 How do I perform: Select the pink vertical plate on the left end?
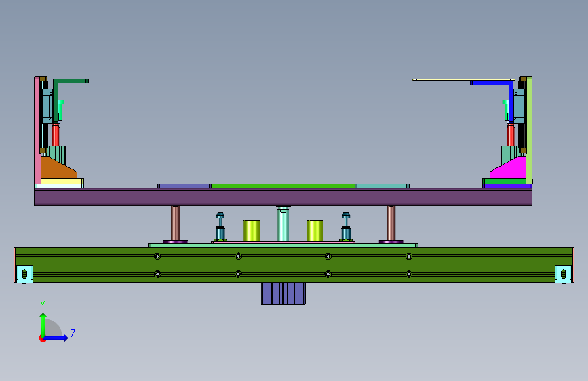37,130
